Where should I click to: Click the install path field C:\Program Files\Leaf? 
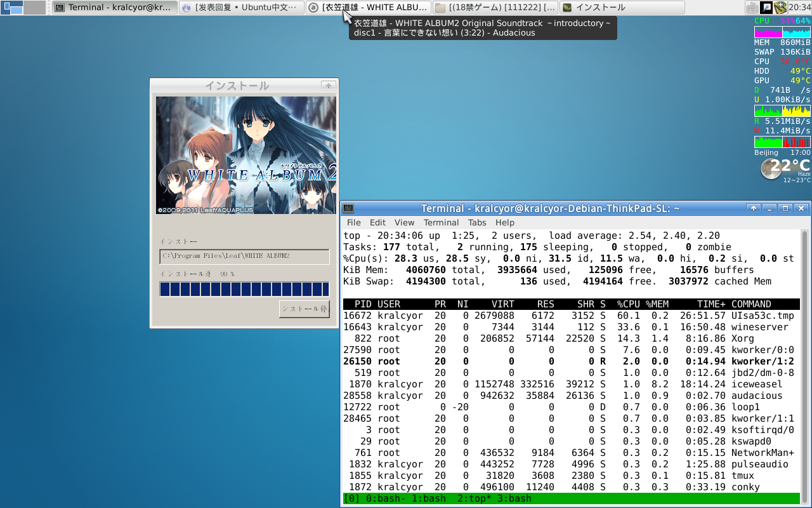(244, 256)
